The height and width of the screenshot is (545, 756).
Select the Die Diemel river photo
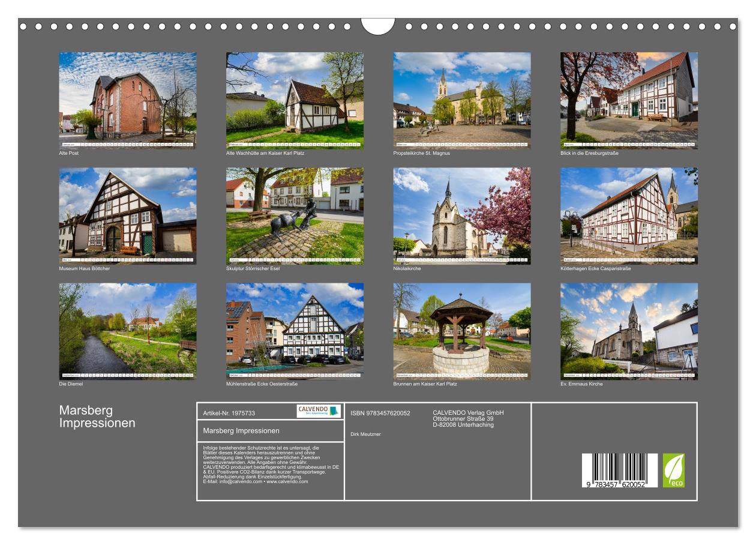(x=127, y=331)
